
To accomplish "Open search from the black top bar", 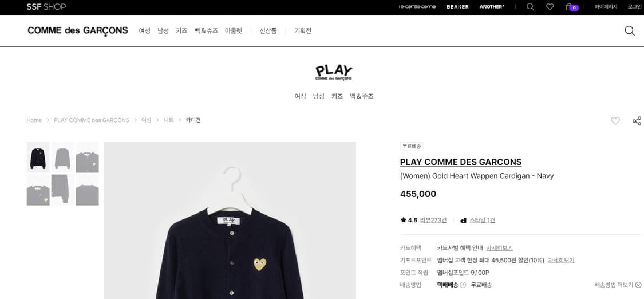I will pos(530,7).
